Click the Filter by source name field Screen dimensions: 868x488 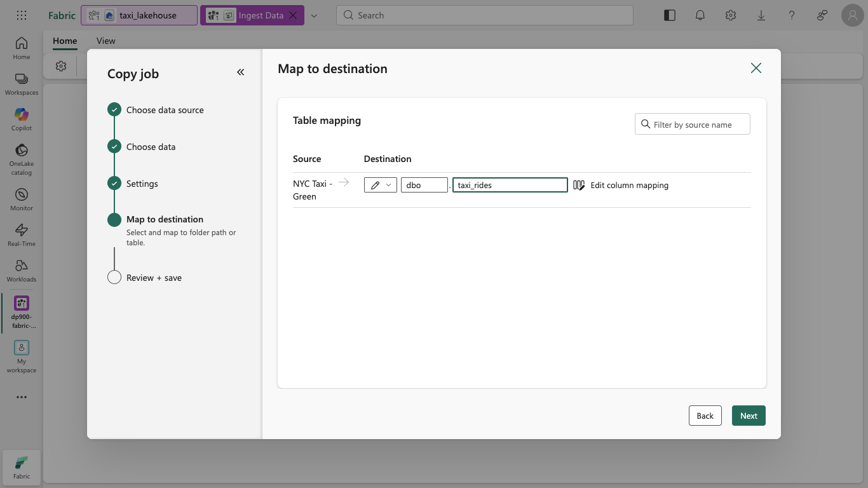coord(693,125)
